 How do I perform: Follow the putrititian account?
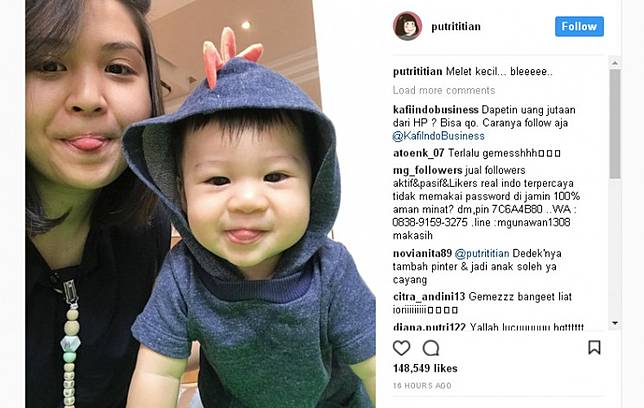pyautogui.click(x=579, y=26)
